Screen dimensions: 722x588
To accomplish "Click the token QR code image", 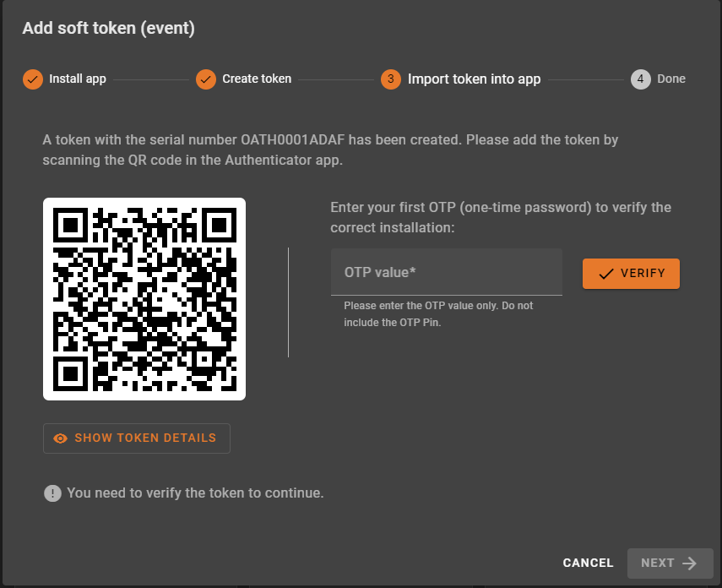I will tap(144, 299).
